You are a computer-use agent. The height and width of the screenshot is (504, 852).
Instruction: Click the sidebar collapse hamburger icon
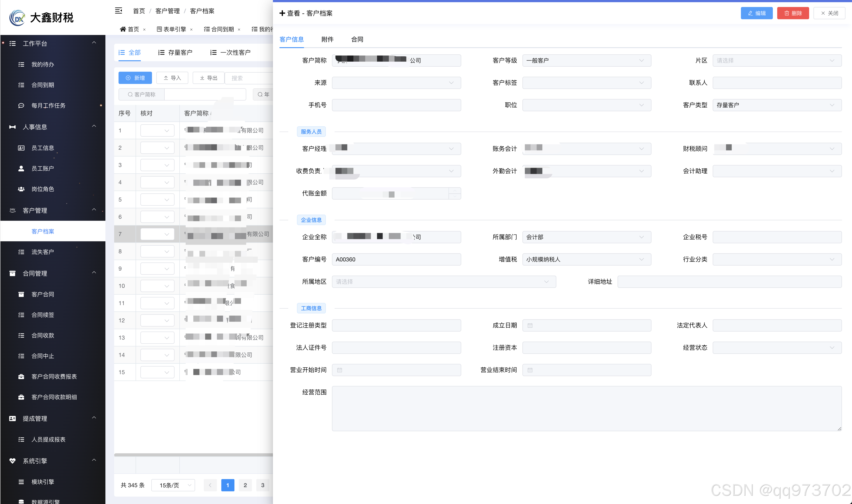tap(118, 11)
